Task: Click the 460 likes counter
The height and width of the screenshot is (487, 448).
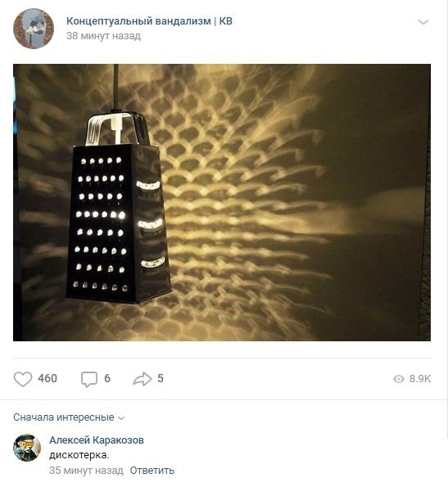Action: coord(48,378)
